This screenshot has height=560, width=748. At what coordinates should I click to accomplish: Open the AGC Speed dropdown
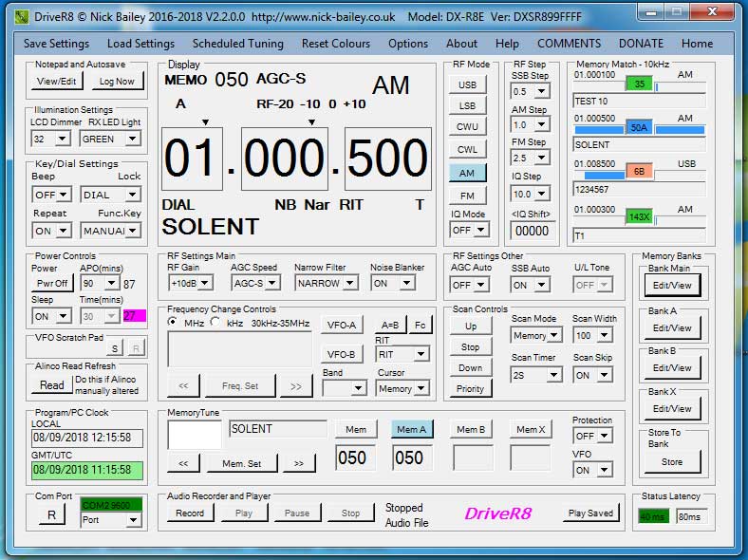271,283
